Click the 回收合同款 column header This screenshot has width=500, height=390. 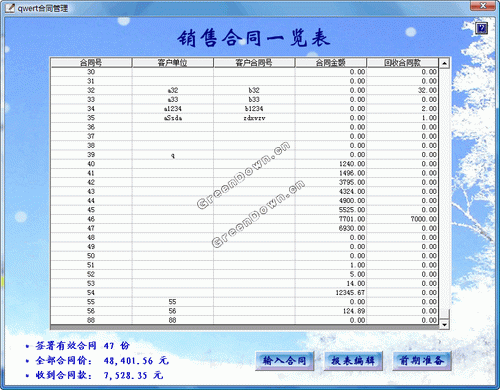(402, 63)
